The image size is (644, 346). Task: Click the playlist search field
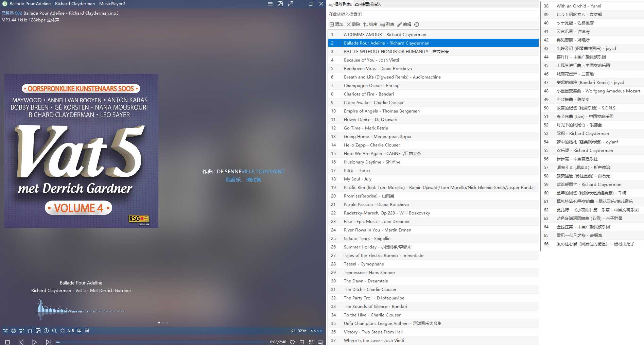pos(433,14)
